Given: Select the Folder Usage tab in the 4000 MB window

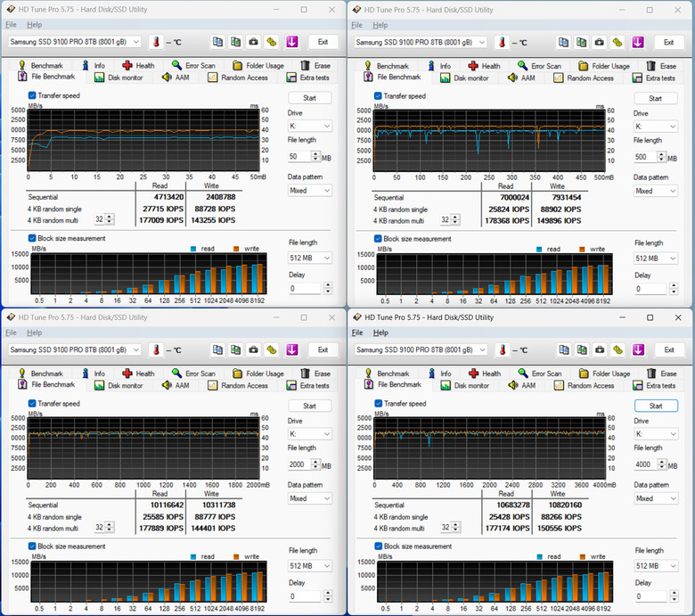Looking at the screenshot, I should tap(604, 374).
